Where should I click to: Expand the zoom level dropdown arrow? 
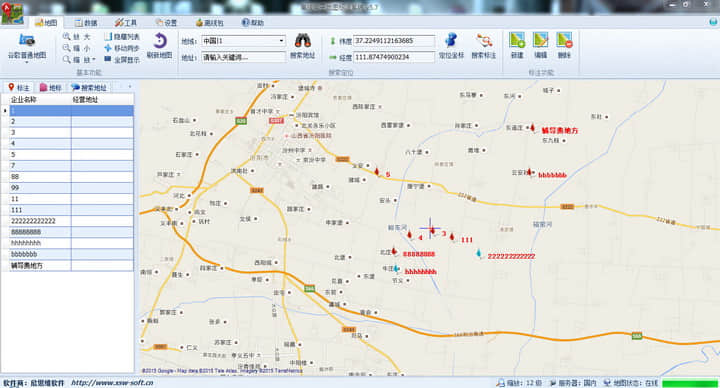tap(94, 59)
